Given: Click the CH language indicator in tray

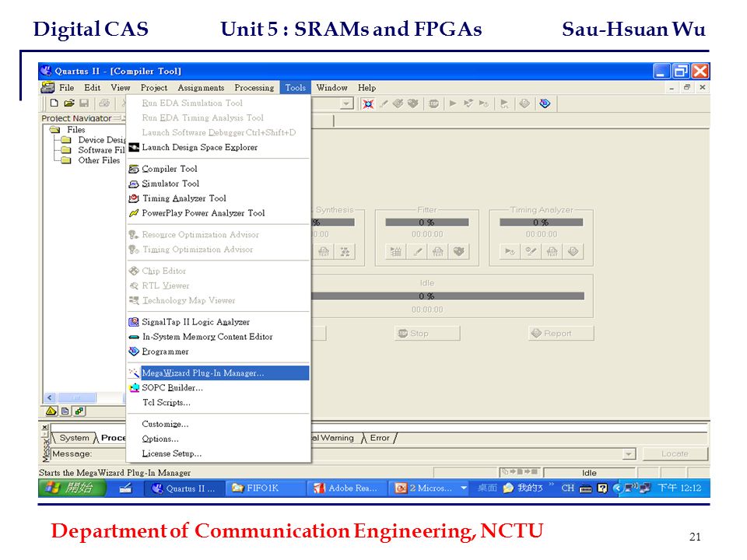Looking at the screenshot, I should [567, 488].
